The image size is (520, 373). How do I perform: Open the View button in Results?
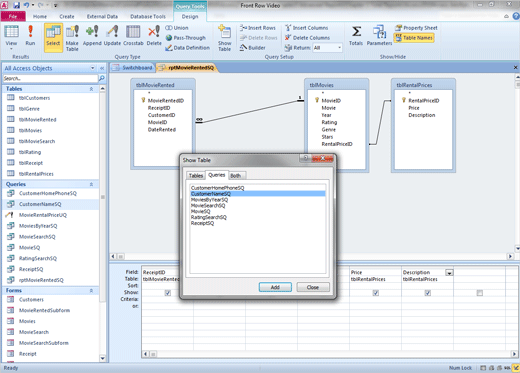[11, 37]
